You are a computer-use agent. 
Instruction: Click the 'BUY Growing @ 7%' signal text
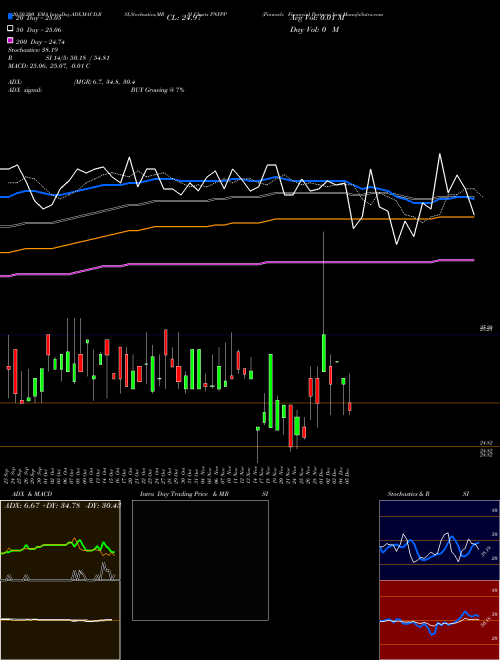[157, 90]
